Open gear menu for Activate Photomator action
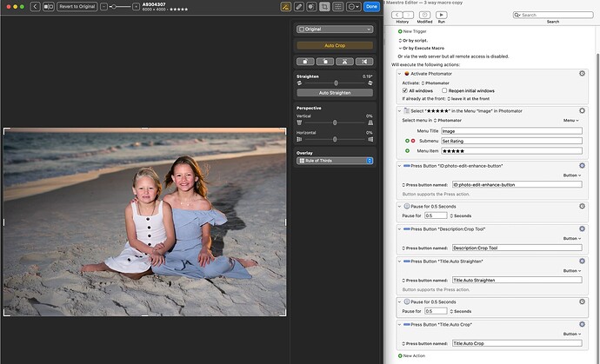This screenshot has height=364, width=600. (x=582, y=74)
